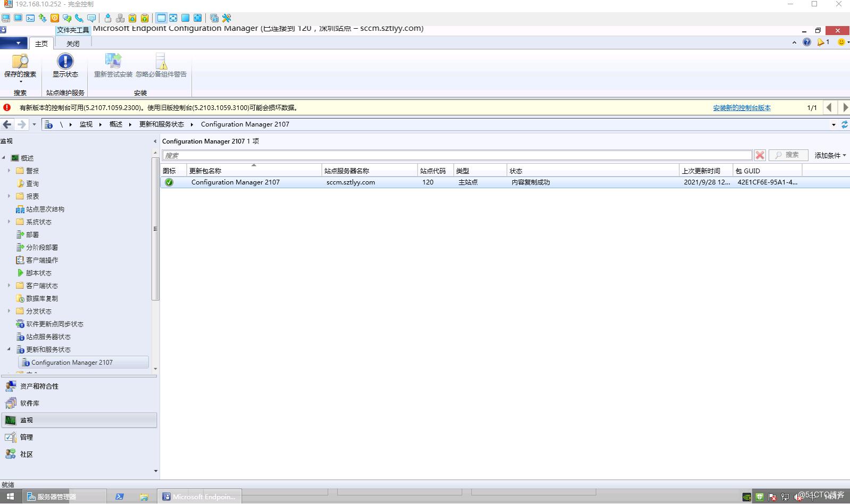Select the 数据库复制 tree item

coord(37,298)
